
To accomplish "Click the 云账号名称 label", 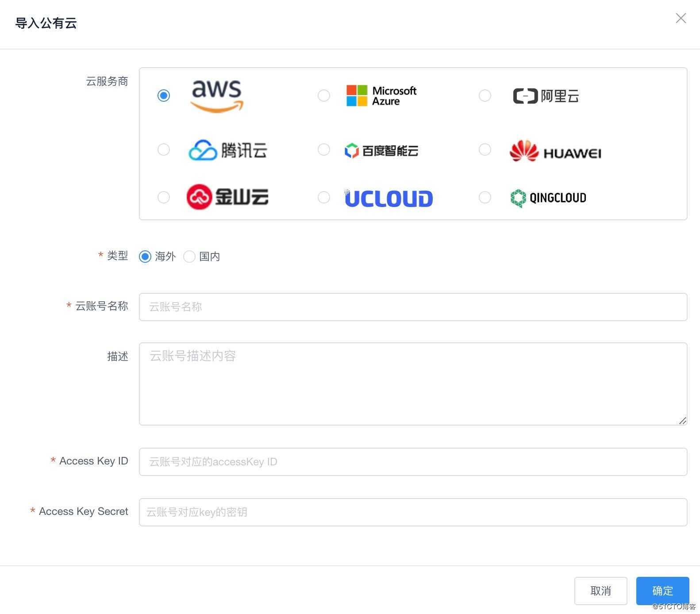I will pyautogui.click(x=102, y=306).
